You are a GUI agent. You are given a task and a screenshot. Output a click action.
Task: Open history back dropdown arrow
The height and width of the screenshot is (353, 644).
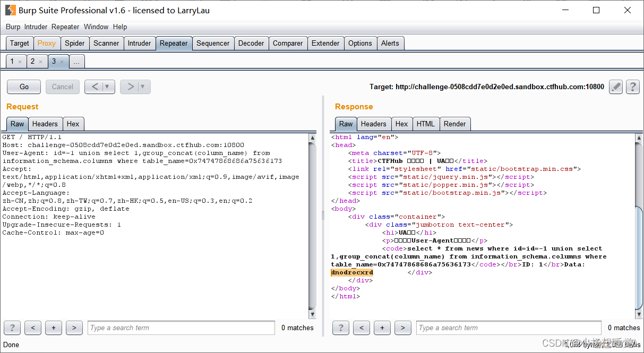click(107, 87)
